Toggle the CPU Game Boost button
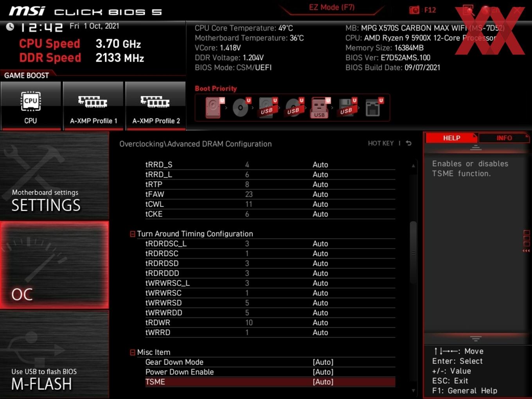 pos(31,106)
